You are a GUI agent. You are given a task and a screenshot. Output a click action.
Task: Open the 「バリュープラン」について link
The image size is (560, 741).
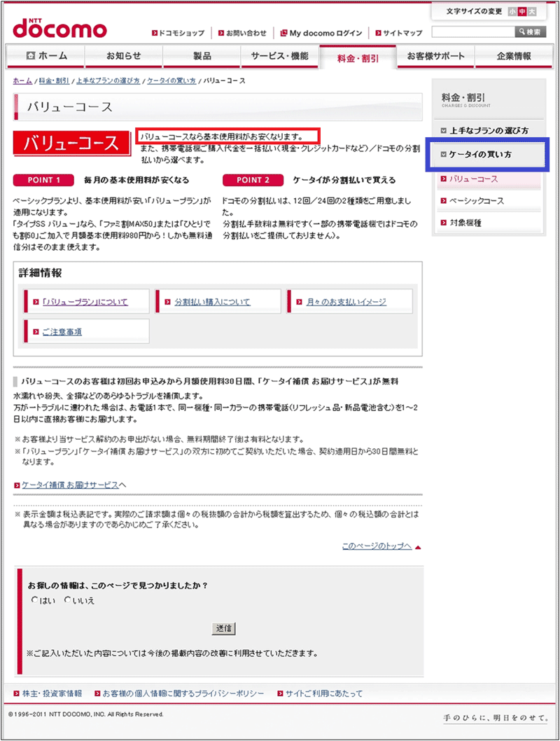[85, 302]
